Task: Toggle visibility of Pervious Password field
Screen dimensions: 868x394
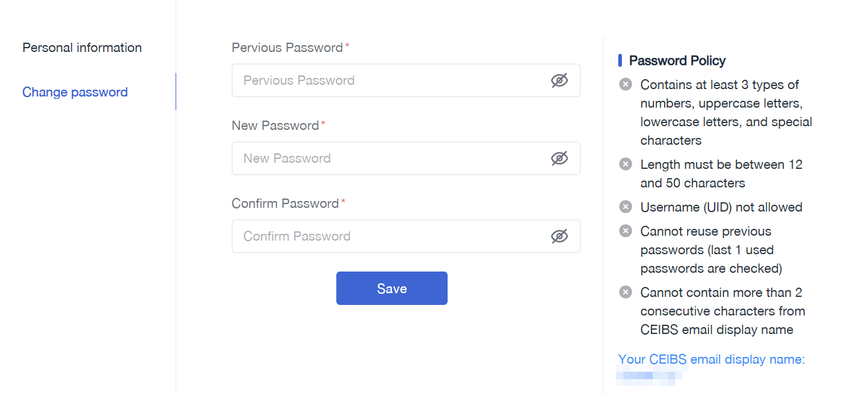Action: click(560, 80)
